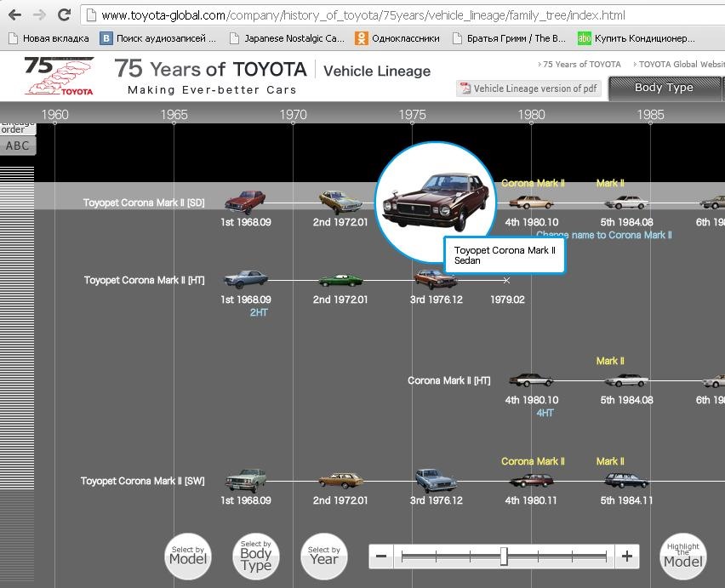Follow the TOYOTA Global Website link
The width and height of the screenshot is (725, 588).
pos(679,65)
